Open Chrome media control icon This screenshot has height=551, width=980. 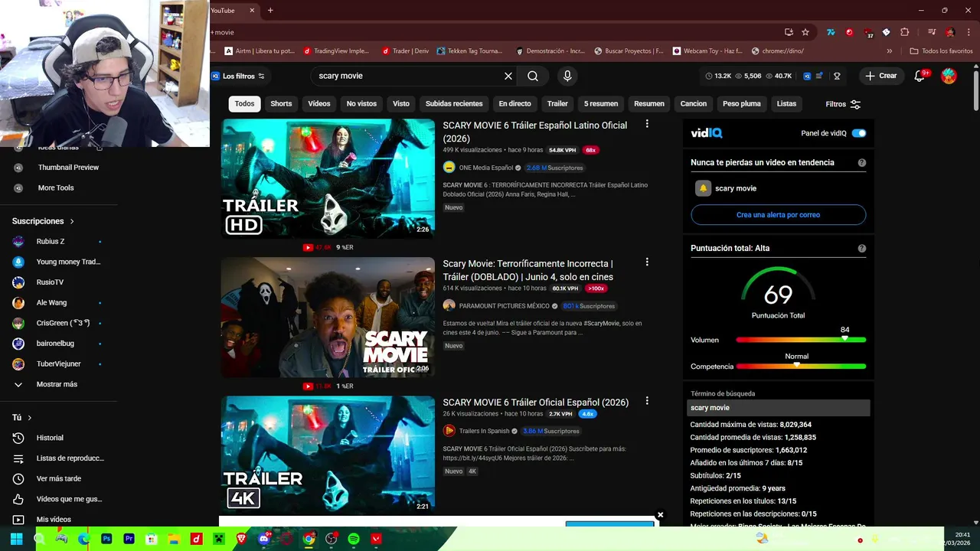pyautogui.click(x=932, y=32)
